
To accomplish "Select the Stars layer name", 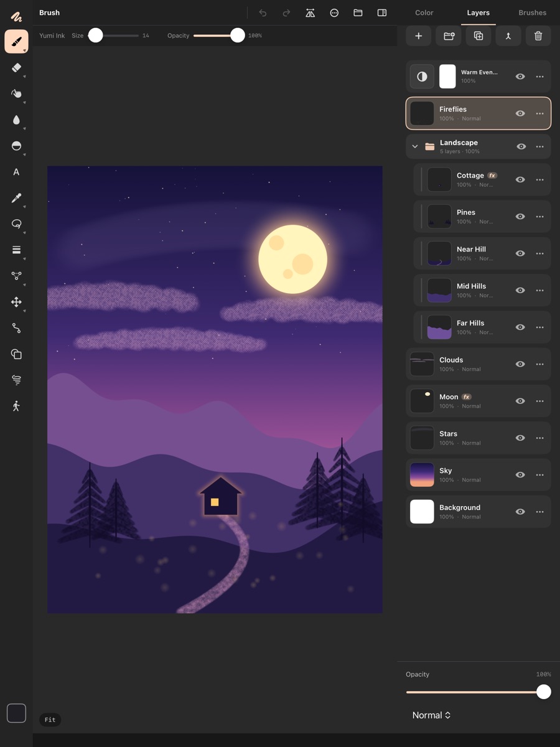I will 448,434.
